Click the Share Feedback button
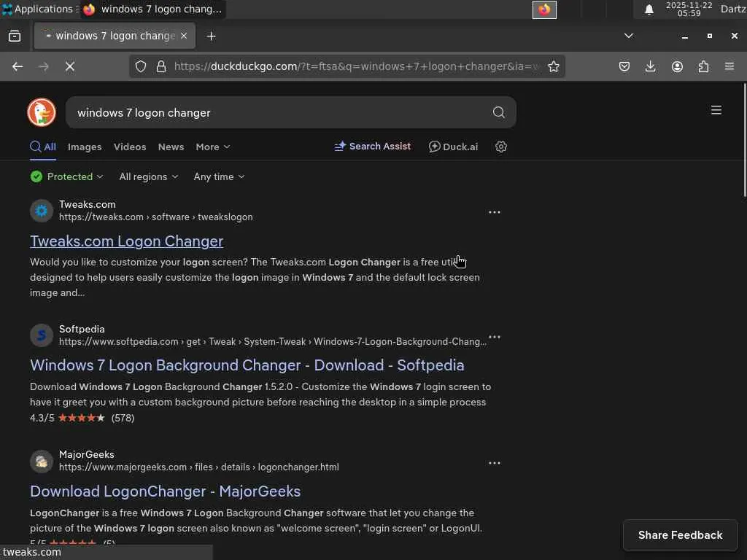Viewport: 747px width, 560px height. 680,535
